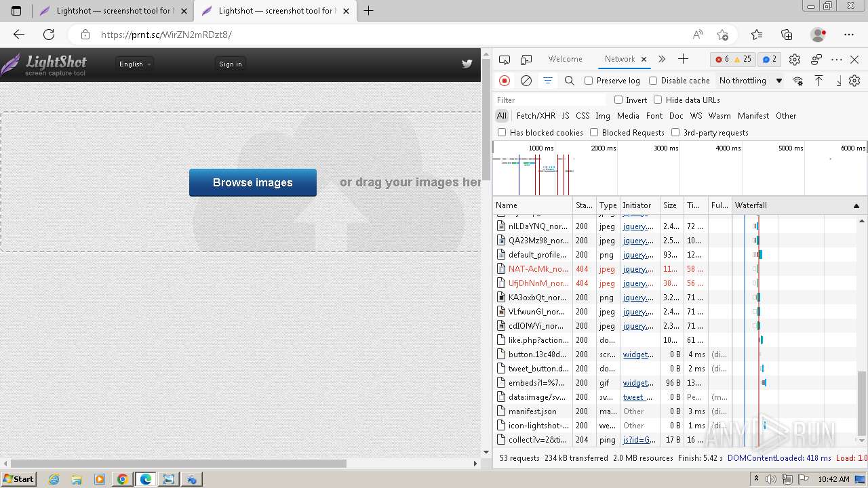Add a new DevTools tab with plus
This screenshot has width=868, height=488.
click(x=683, y=59)
